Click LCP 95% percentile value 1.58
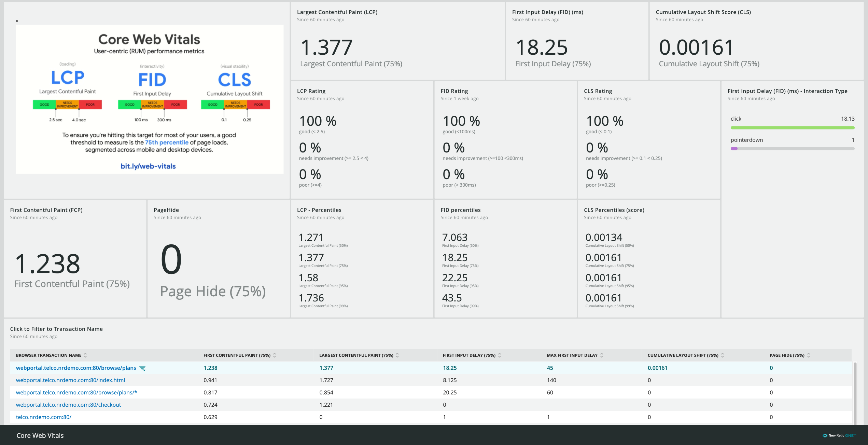The width and height of the screenshot is (868, 445). click(x=308, y=278)
